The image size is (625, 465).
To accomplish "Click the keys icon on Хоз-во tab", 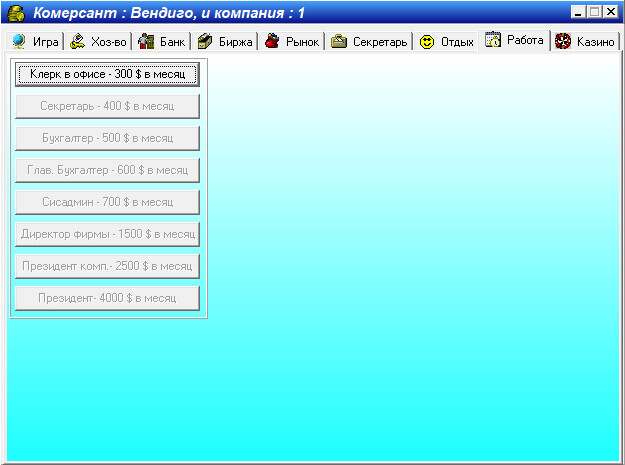I will point(77,41).
